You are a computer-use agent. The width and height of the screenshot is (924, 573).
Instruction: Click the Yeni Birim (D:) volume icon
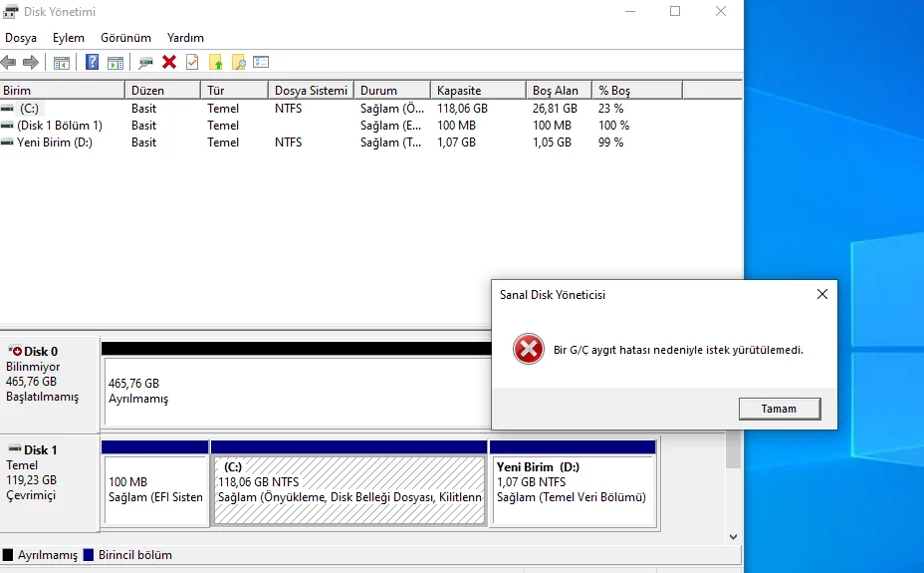pos(7,143)
